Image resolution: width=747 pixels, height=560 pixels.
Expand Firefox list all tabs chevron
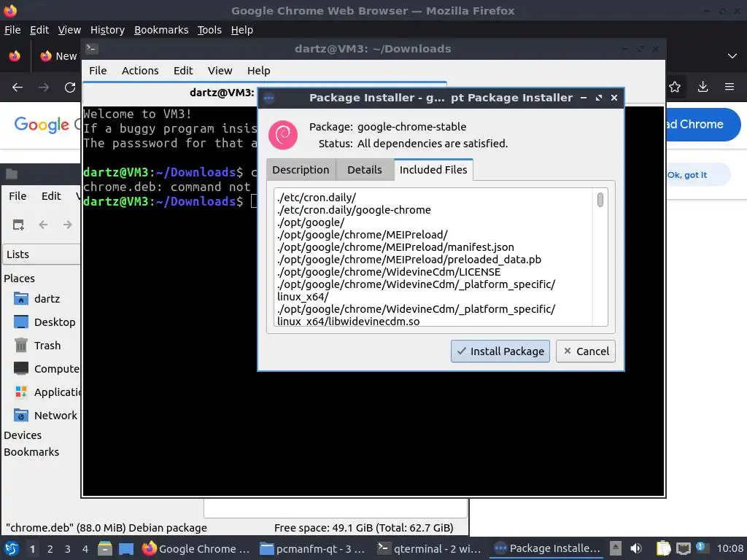(x=732, y=55)
